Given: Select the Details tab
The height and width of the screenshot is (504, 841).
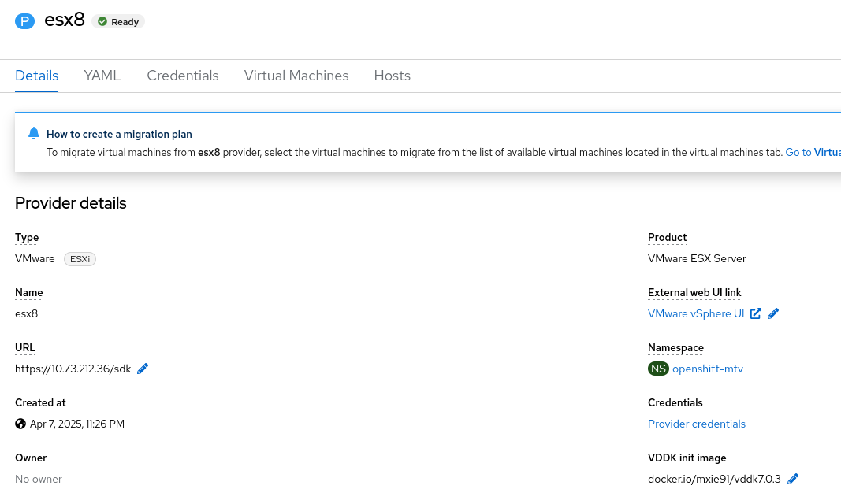Looking at the screenshot, I should 37,76.
